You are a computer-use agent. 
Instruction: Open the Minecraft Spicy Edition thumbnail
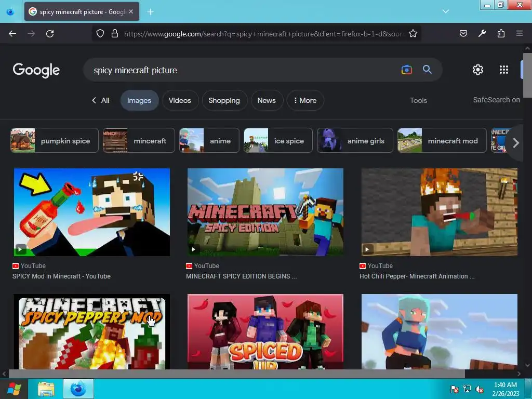(x=265, y=212)
